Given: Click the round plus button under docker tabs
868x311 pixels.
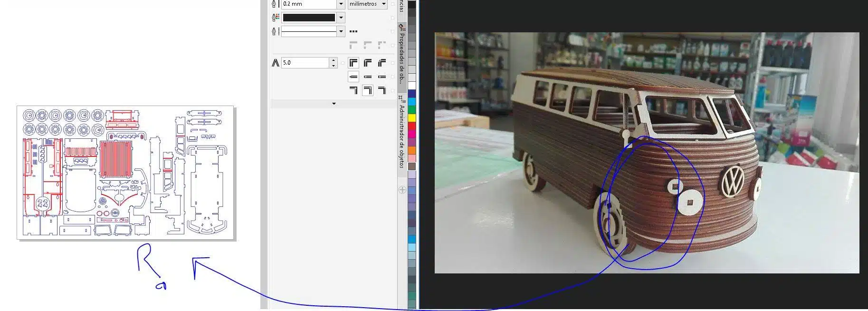Looking at the screenshot, I should 402,190.
